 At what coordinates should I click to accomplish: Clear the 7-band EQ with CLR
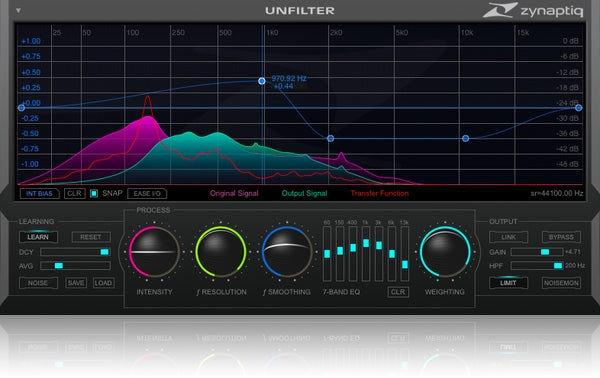(x=398, y=292)
